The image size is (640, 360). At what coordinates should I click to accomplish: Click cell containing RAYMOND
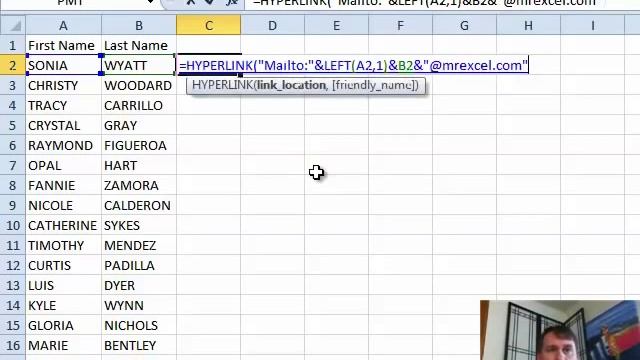(63, 145)
